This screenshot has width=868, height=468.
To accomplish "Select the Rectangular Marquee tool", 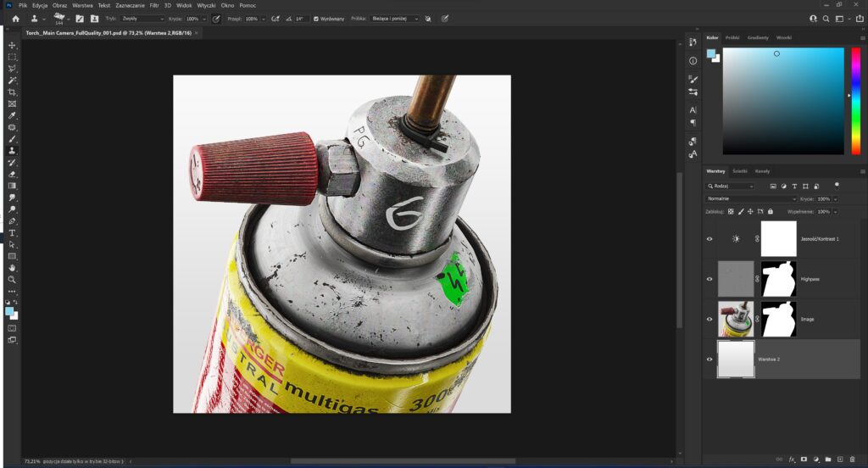I will point(12,57).
